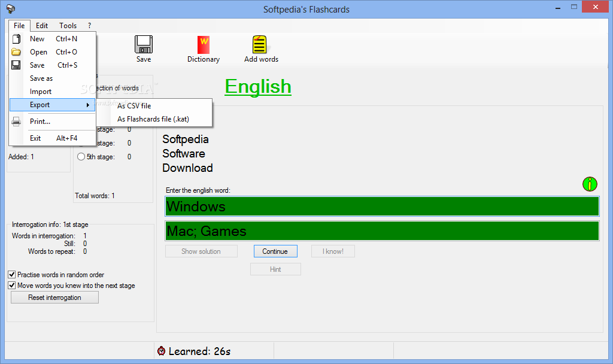Click the Hint button
The height and width of the screenshot is (364, 613).
tap(275, 269)
